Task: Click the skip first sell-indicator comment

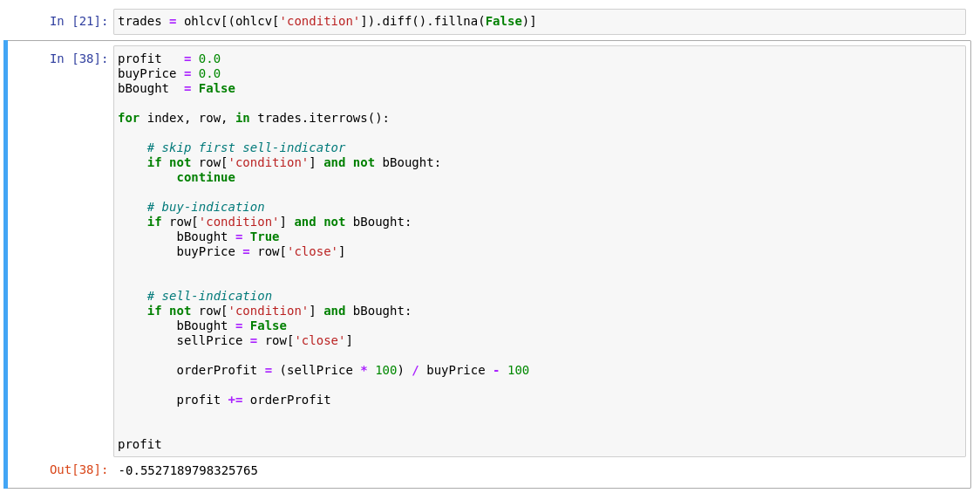Action: (246, 147)
